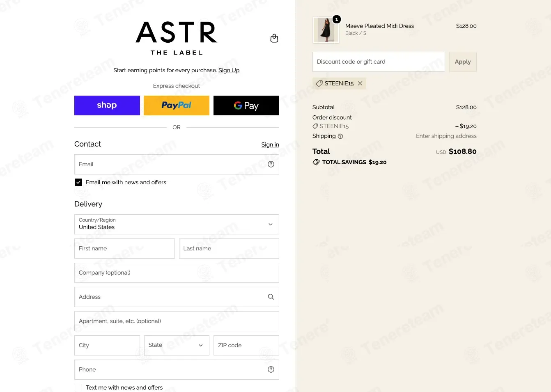The image size is (551, 392).
Task: Click the email field help icon
Action: [x=271, y=164]
